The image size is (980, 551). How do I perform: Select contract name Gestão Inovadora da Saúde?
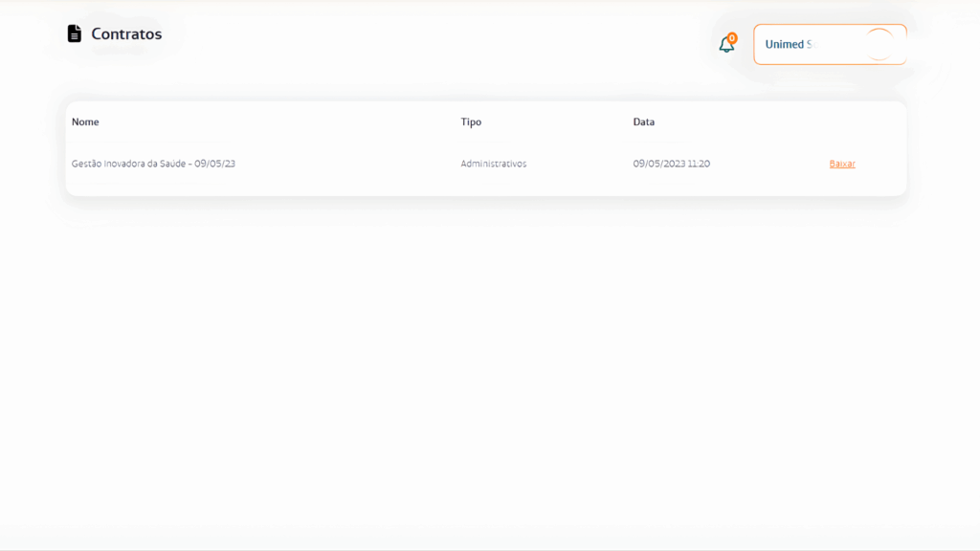(x=153, y=164)
